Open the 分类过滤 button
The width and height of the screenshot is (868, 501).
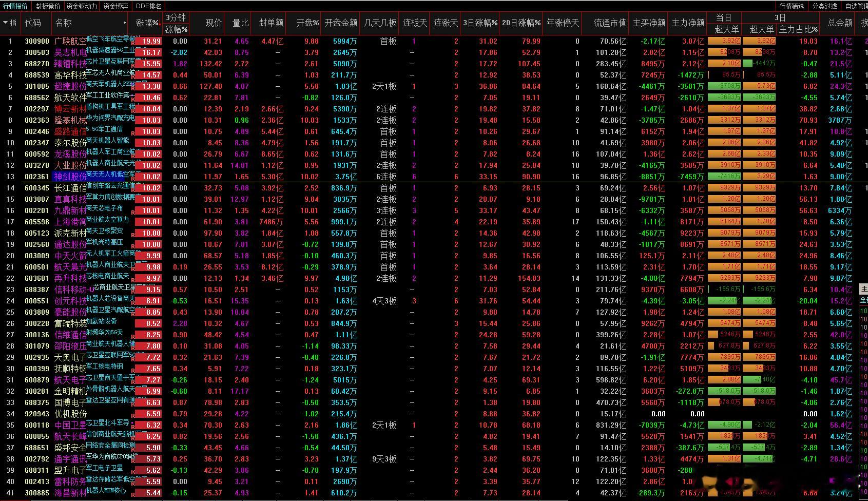tap(825, 6)
